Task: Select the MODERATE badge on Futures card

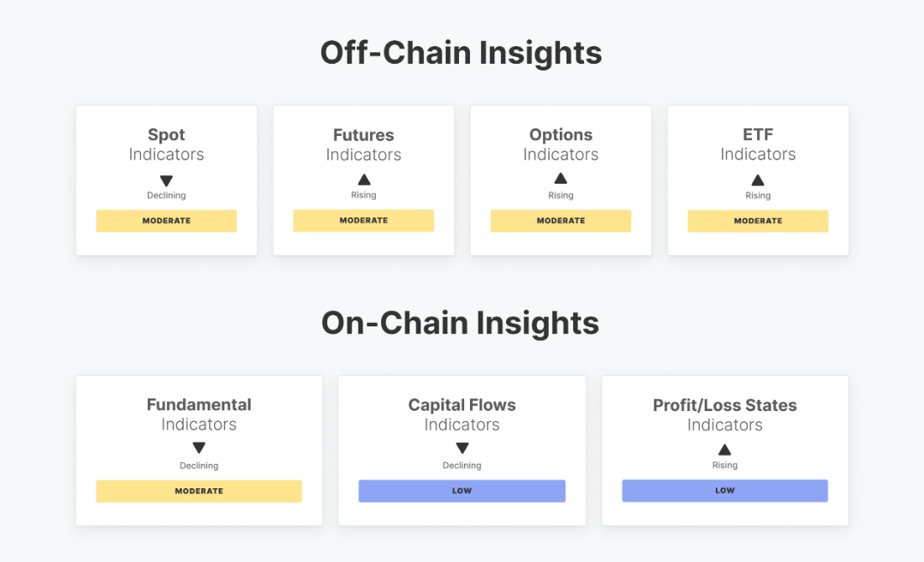Action: coord(363,221)
